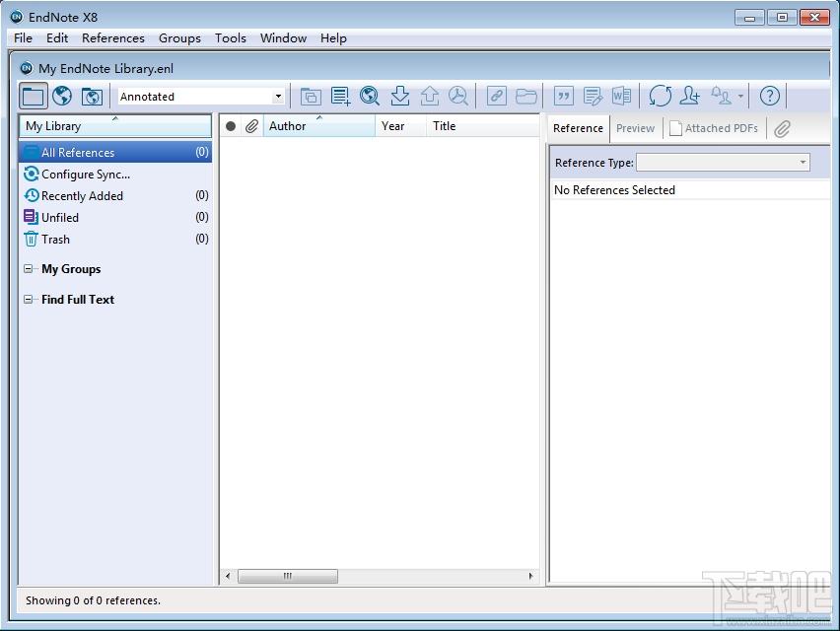This screenshot has width=840, height=631.
Task: Click Find Full Text PDF icon
Action: (458, 97)
